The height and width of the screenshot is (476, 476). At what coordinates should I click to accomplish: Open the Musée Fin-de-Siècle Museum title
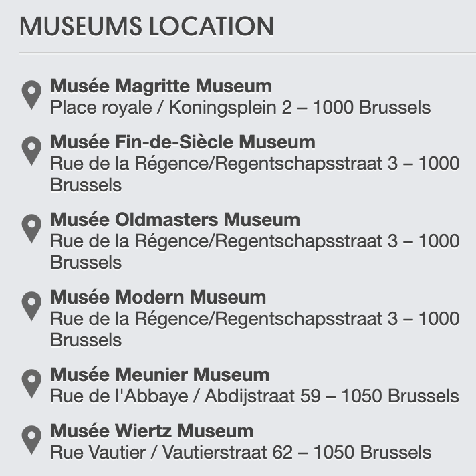point(183,142)
